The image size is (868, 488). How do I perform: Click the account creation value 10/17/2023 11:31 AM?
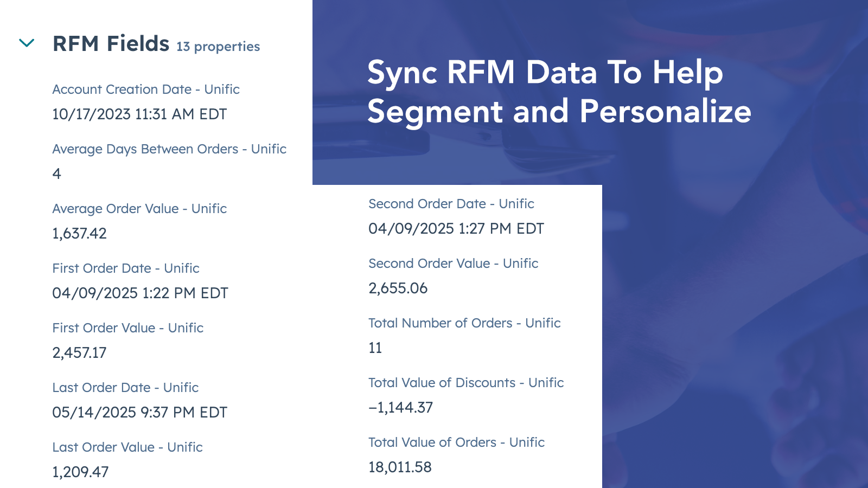[139, 114]
